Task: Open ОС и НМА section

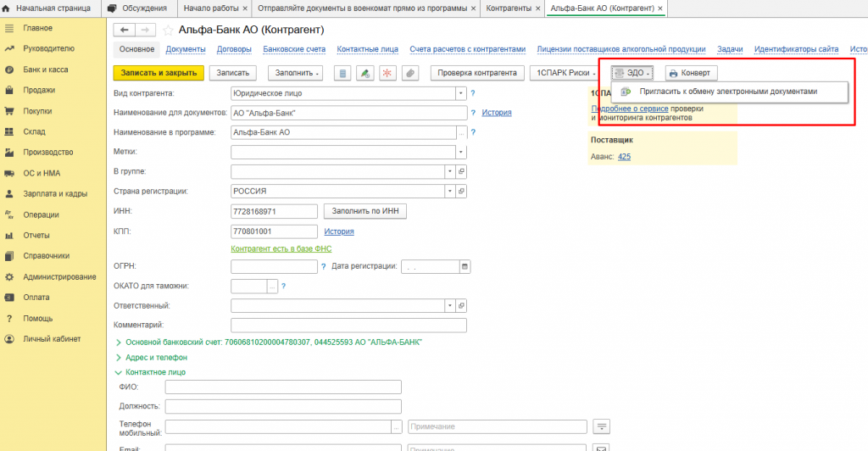Action: coord(42,173)
